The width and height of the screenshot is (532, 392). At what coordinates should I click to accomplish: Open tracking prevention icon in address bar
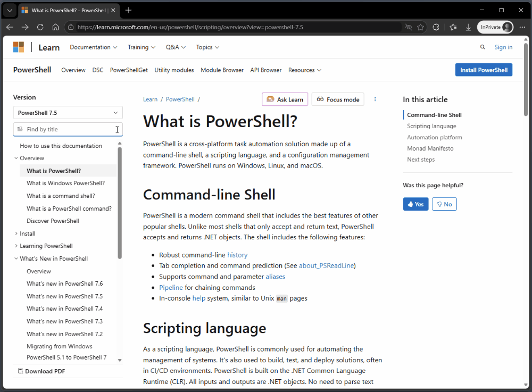coord(409,27)
